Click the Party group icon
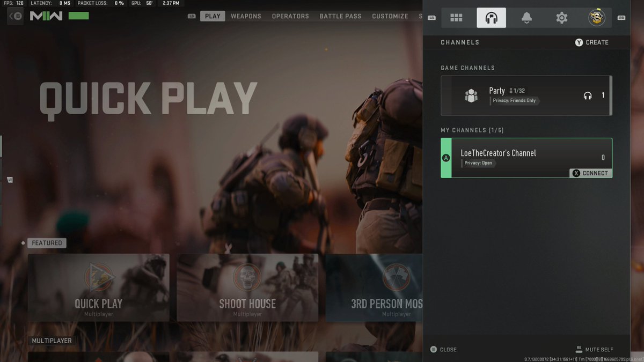 pyautogui.click(x=471, y=95)
